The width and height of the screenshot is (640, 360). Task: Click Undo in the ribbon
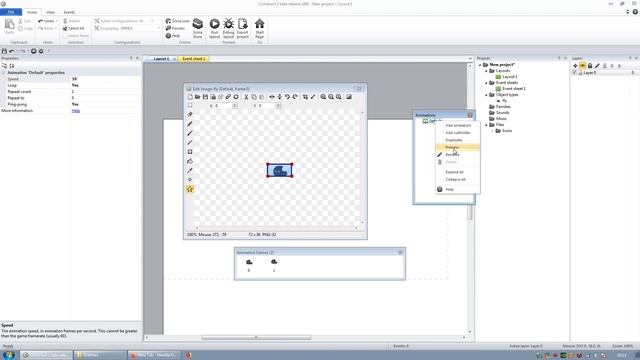pos(46,21)
